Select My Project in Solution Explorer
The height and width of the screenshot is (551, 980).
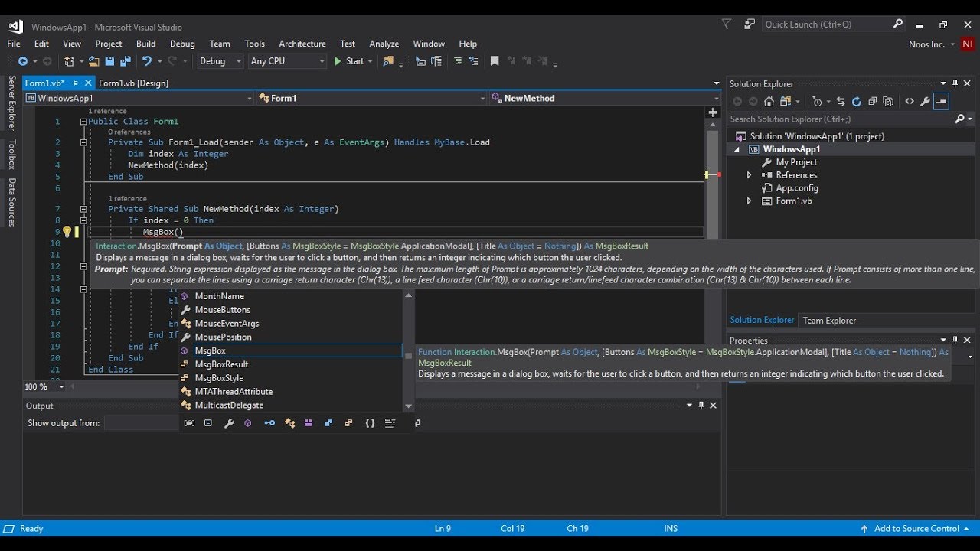[x=796, y=162]
